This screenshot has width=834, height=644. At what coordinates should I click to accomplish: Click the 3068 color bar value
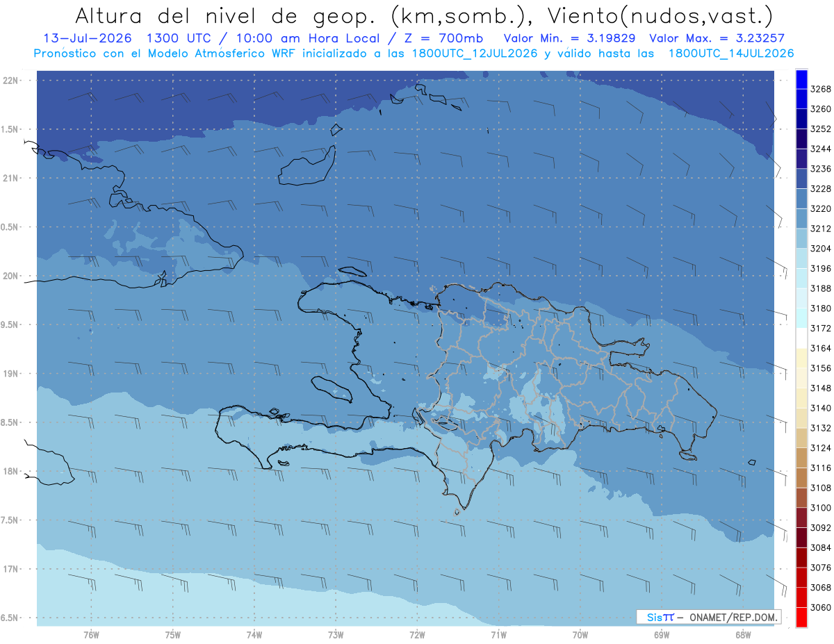pyautogui.click(x=821, y=587)
